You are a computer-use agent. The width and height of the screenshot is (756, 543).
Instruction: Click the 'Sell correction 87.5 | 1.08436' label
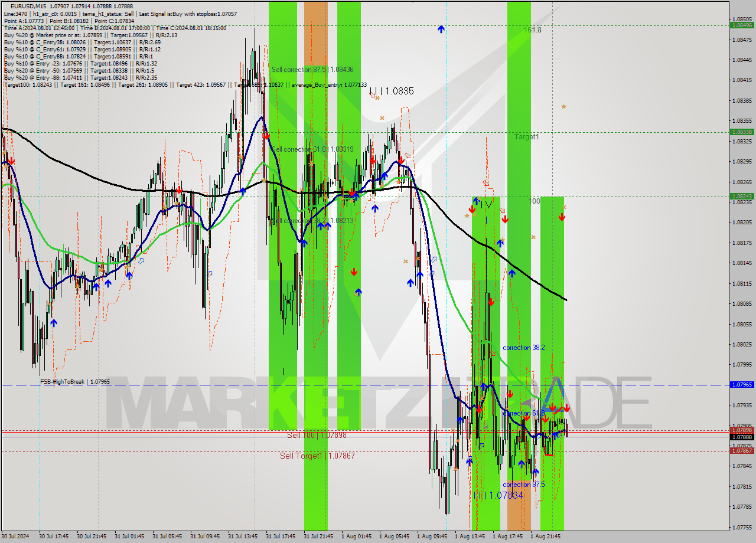312,70
